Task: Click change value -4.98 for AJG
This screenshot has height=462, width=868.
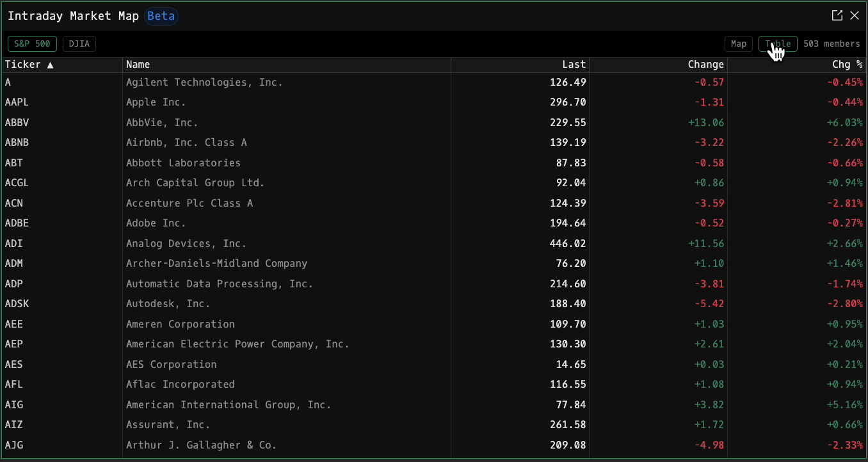Action: pos(709,445)
